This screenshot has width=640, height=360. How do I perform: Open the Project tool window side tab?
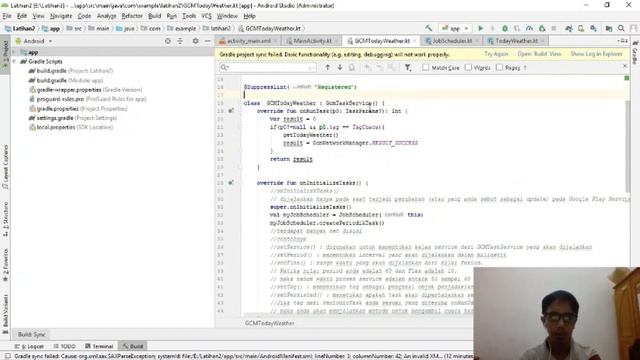coord(5,54)
